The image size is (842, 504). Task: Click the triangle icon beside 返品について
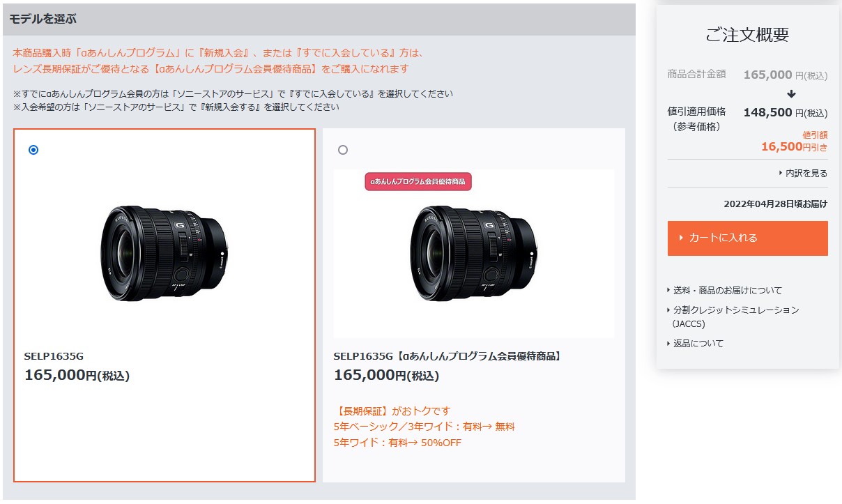coord(669,344)
